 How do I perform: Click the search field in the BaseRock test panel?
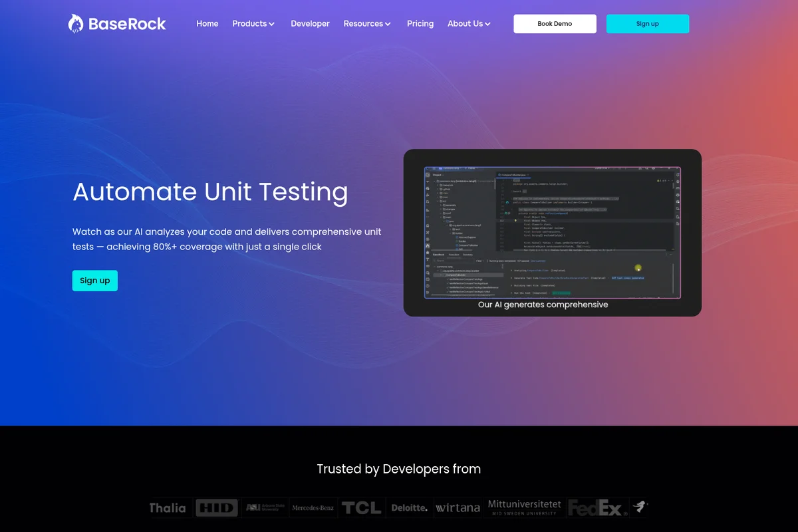(453, 261)
